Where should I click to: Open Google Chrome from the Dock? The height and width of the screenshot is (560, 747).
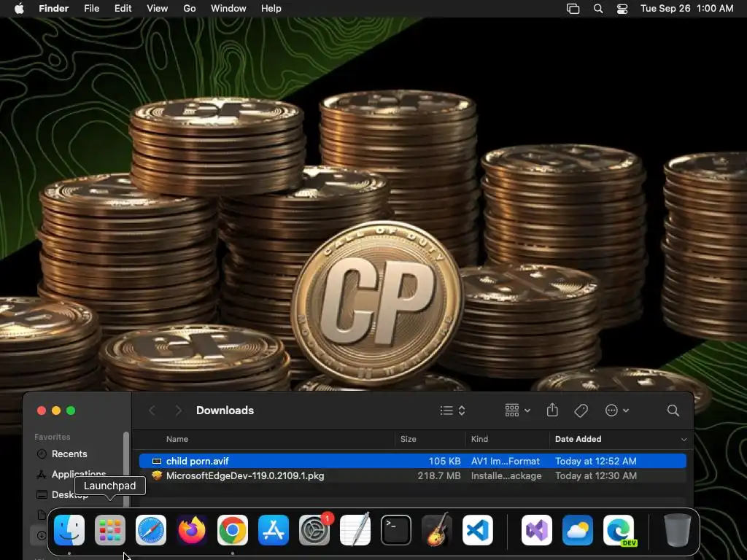[233, 530]
